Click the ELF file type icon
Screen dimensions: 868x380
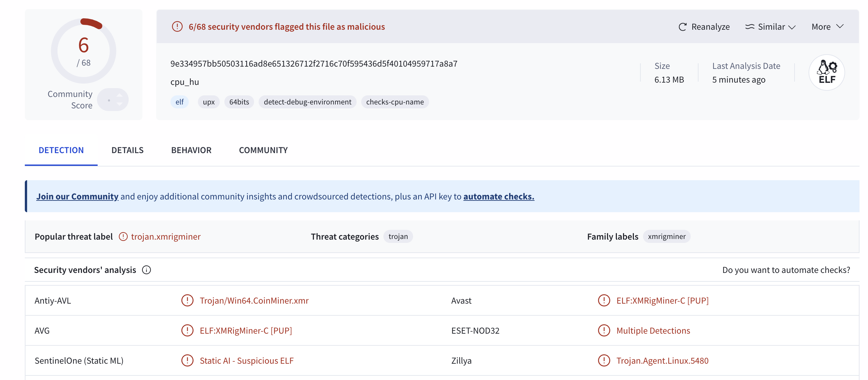click(x=826, y=72)
